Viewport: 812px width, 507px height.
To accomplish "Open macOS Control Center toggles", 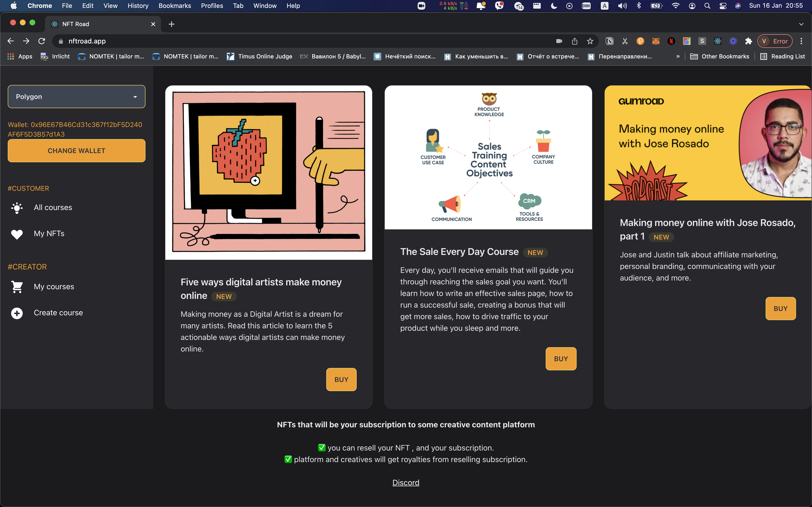I will 723,6.
